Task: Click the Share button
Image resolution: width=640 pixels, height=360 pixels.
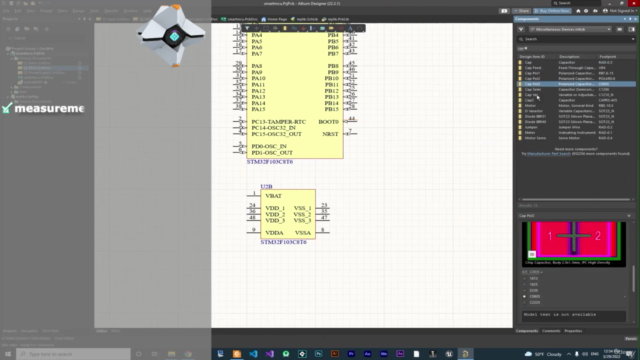Action: (521, 11)
